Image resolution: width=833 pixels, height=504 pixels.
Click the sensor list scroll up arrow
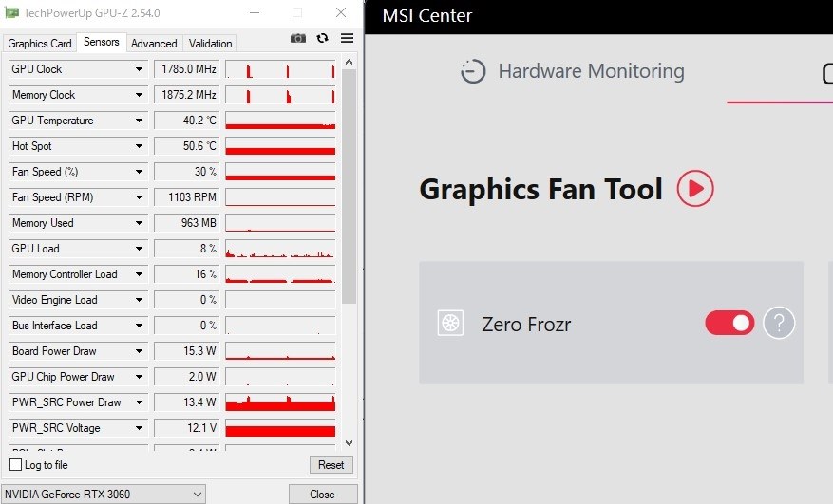pyautogui.click(x=349, y=62)
